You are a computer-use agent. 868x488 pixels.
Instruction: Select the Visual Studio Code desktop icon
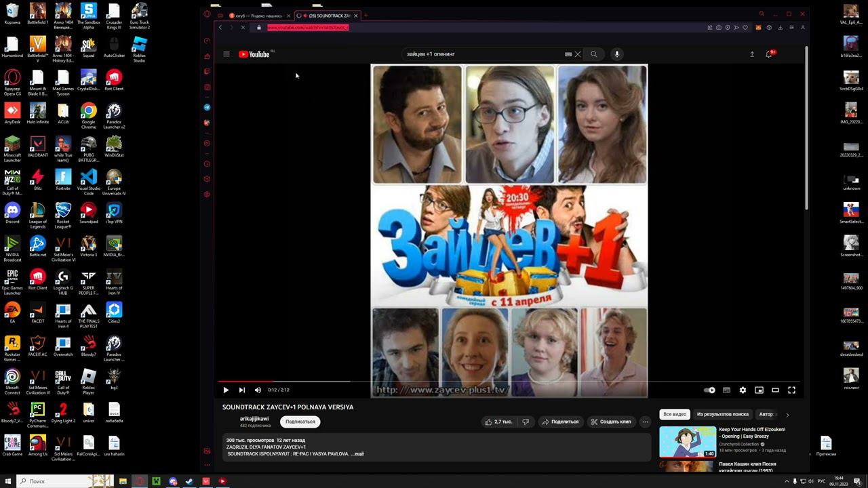pos(88,182)
